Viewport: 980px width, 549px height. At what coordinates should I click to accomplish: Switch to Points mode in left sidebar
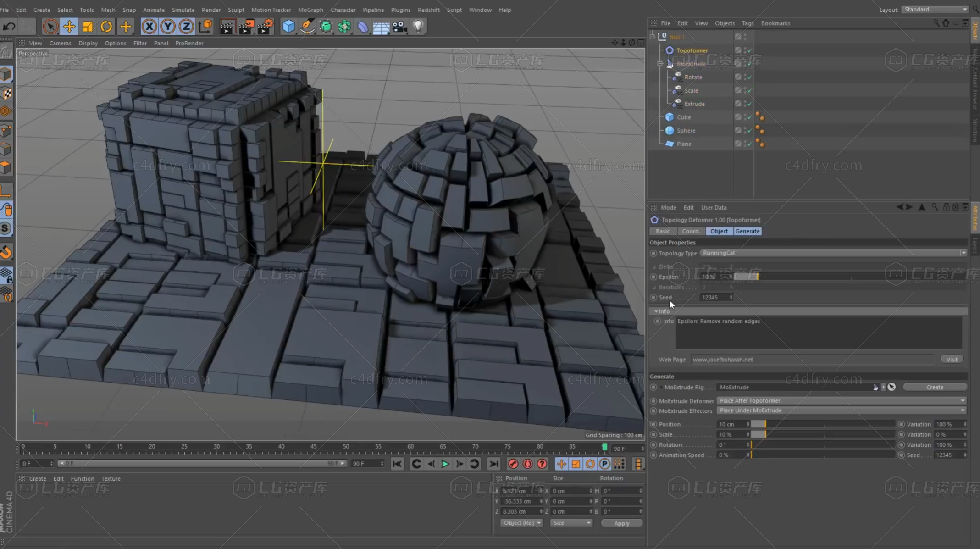(x=6, y=131)
